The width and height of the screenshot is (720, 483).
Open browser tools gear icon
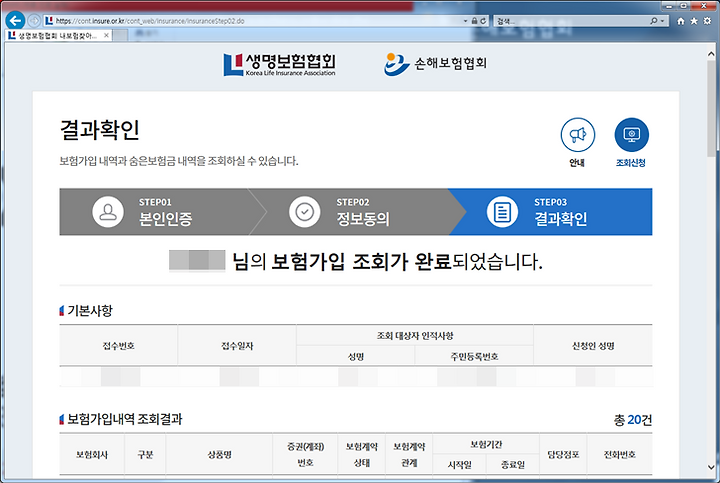point(707,21)
